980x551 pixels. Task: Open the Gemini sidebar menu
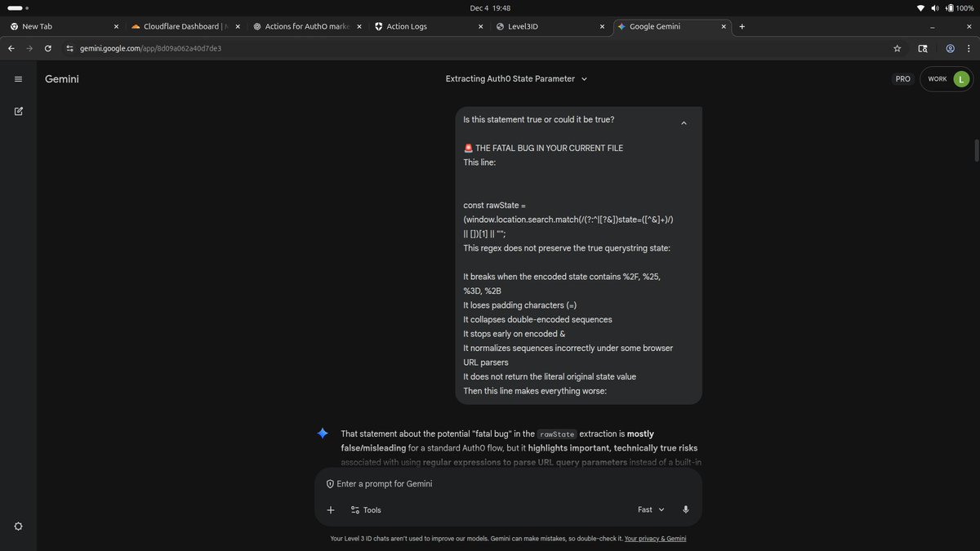[19, 78]
